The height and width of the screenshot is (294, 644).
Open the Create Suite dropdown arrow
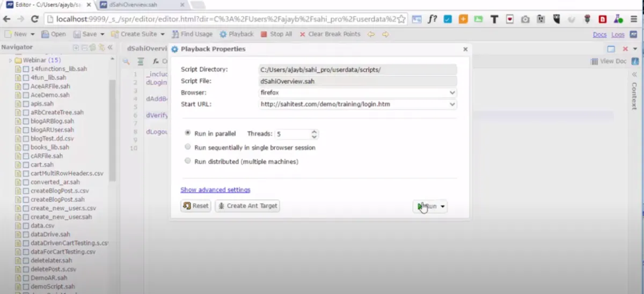click(x=163, y=34)
